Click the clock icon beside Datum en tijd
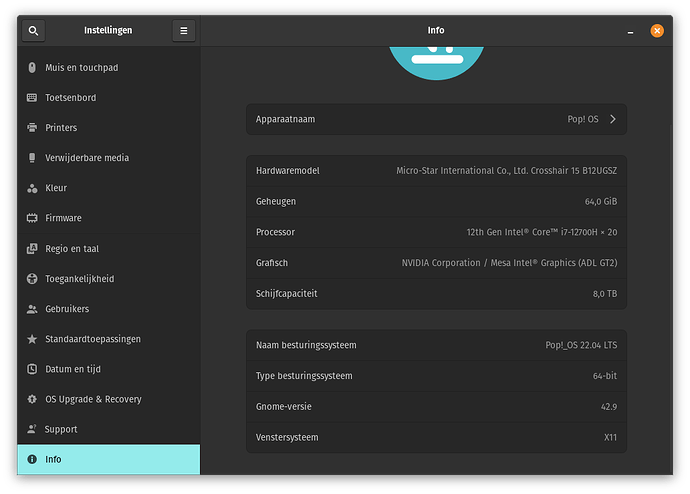This screenshot has width=690, height=494. click(x=32, y=369)
